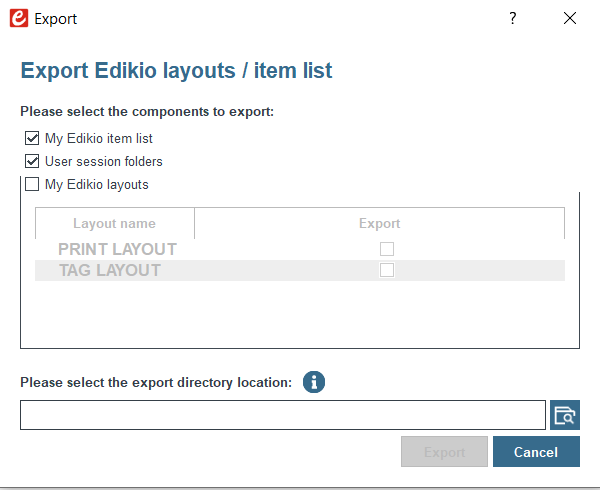This screenshot has width=600, height=490.
Task: Click the Layout name column header
Action: tap(115, 223)
